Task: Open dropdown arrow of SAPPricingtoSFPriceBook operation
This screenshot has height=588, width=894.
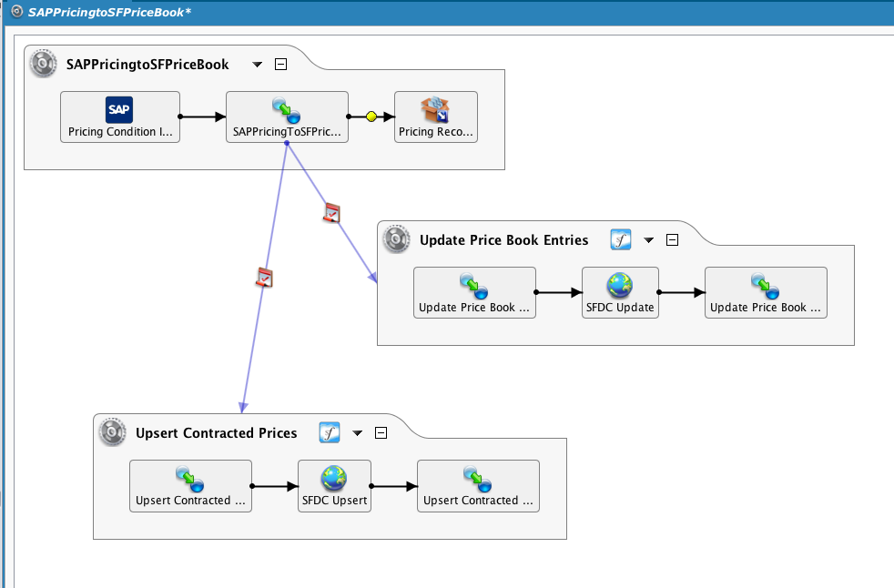Action: 258,65
